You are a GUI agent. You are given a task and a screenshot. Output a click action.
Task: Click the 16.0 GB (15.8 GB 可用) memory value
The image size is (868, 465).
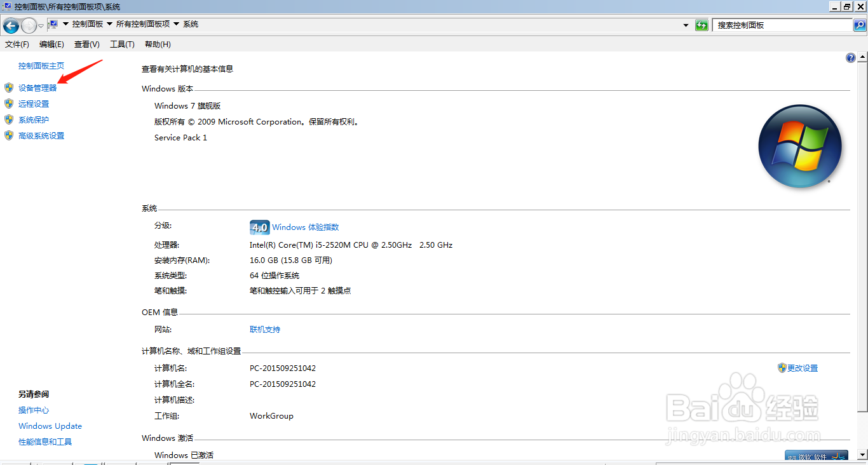291,260
